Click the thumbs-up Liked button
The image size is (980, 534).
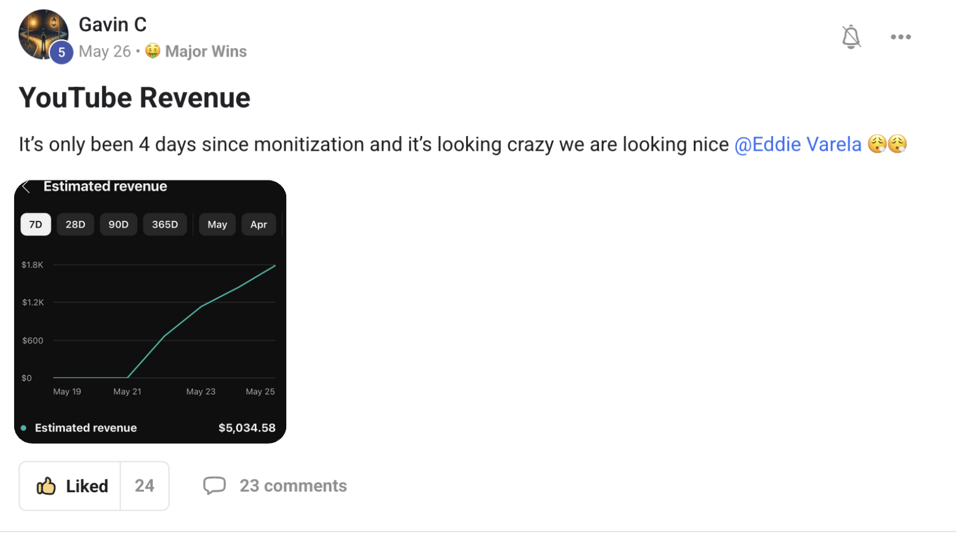pos(71,486)
